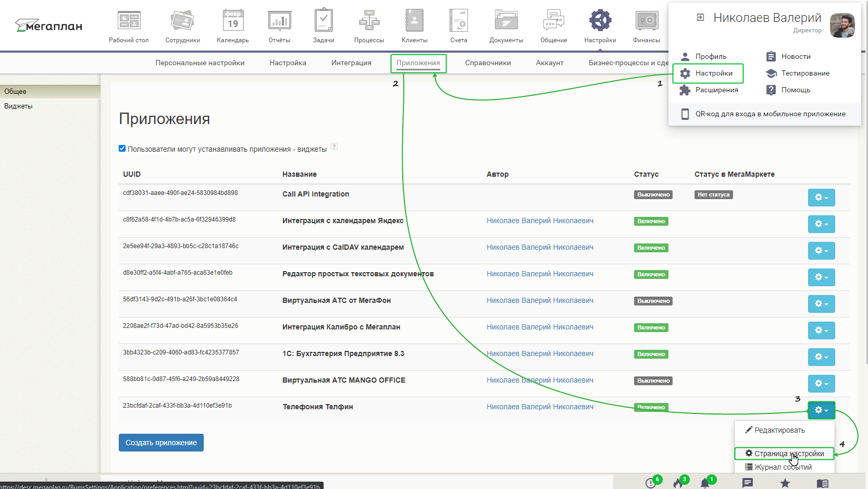This screenshot has width=868, height=489.
Task: Select Виджеты in left sidebar
Action: click(50, 106)
